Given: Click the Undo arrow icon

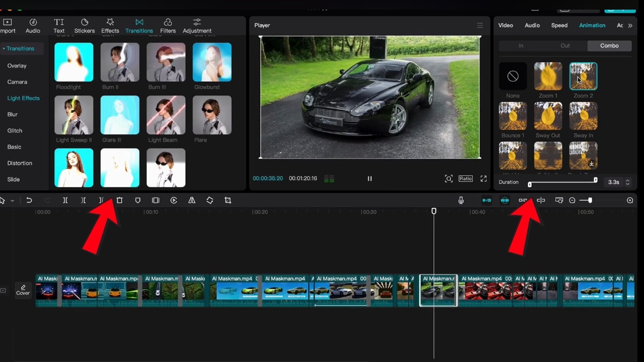Looking at the screenshot, I should pos(29,200).
